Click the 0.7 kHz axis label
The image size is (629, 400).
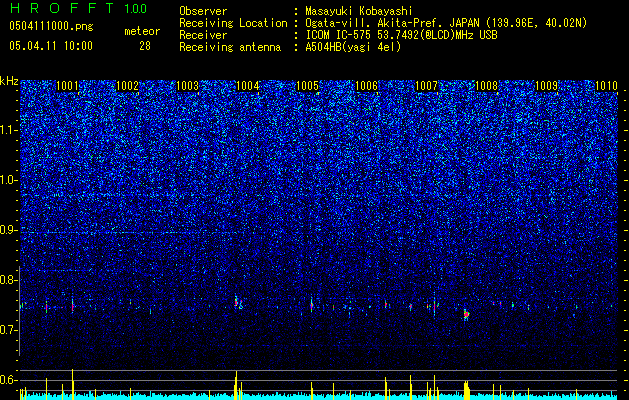[9, 330]
